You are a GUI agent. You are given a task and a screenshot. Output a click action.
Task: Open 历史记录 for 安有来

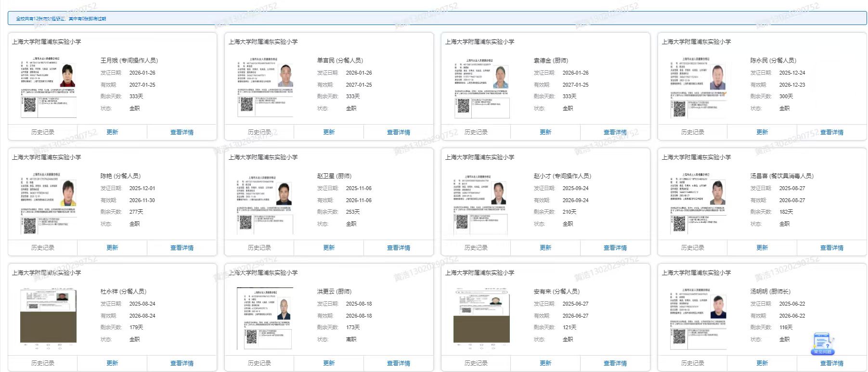(476, 363)
